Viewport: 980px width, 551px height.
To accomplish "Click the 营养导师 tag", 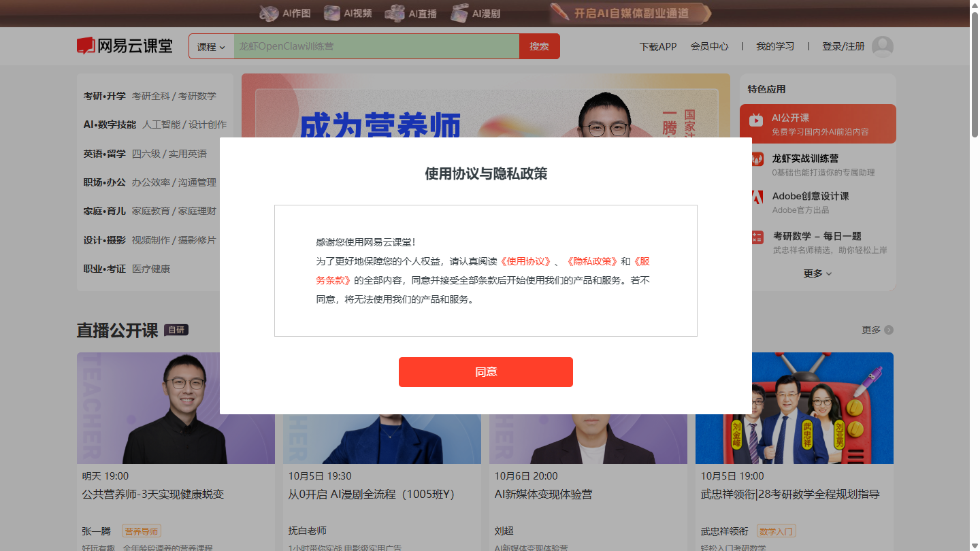I will click(142, 531).
